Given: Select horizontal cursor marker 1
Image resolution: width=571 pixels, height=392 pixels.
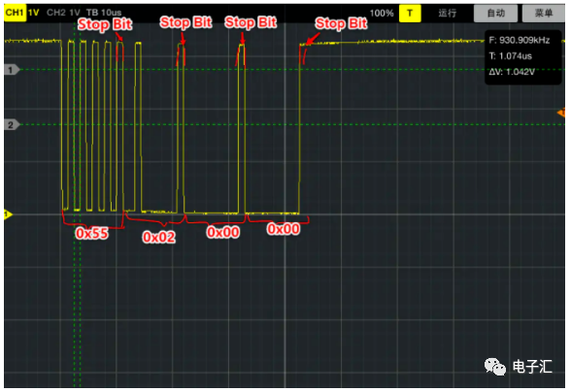Looking at the screenshot, I should click(12, 70).
